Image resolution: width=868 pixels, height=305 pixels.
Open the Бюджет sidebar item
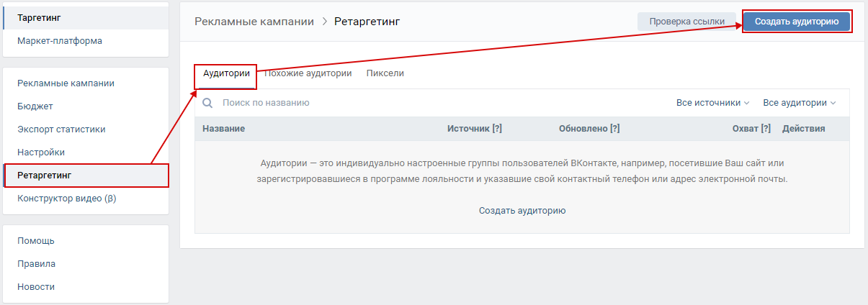[x=86, y=106]
